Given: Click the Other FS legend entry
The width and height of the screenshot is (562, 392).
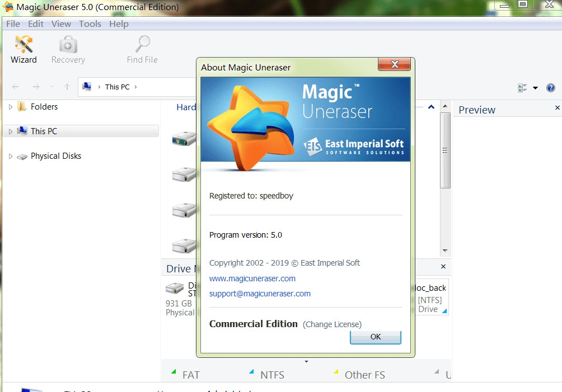Looking at the screenshot, I should (359, 375).
